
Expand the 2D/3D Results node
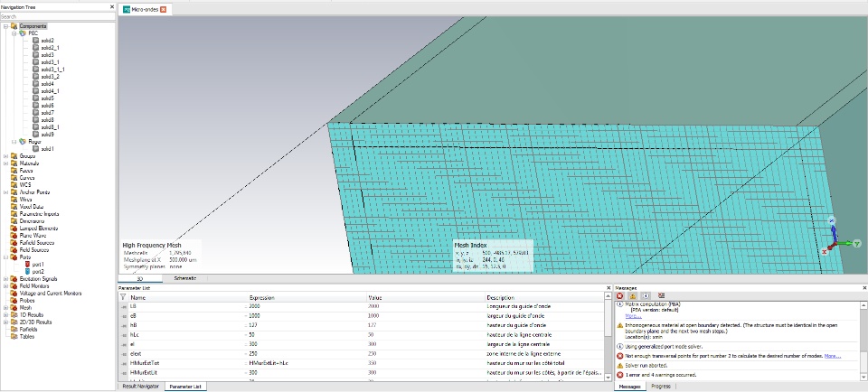(x=5, y=321)
